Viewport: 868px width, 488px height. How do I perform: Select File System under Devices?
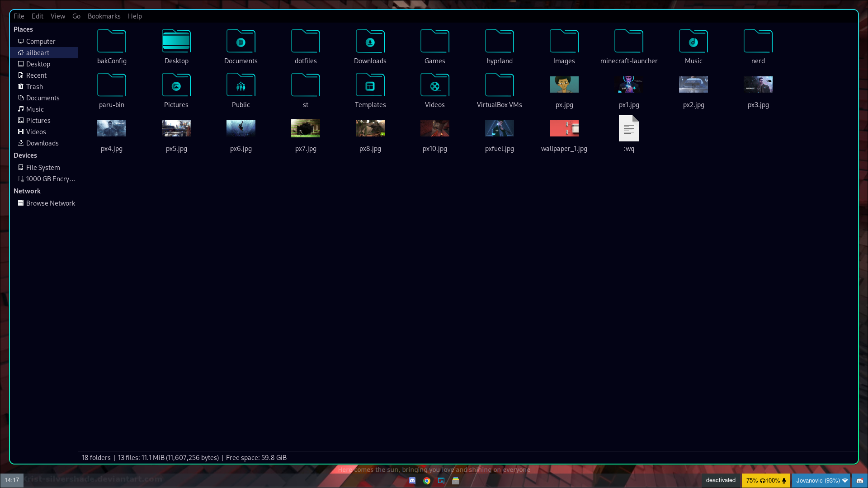(x=42, y=168)
